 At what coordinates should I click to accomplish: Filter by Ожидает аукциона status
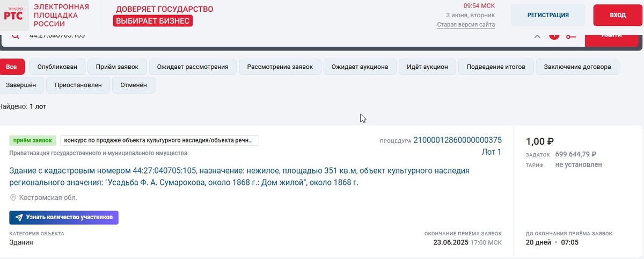tap(360, 67)
